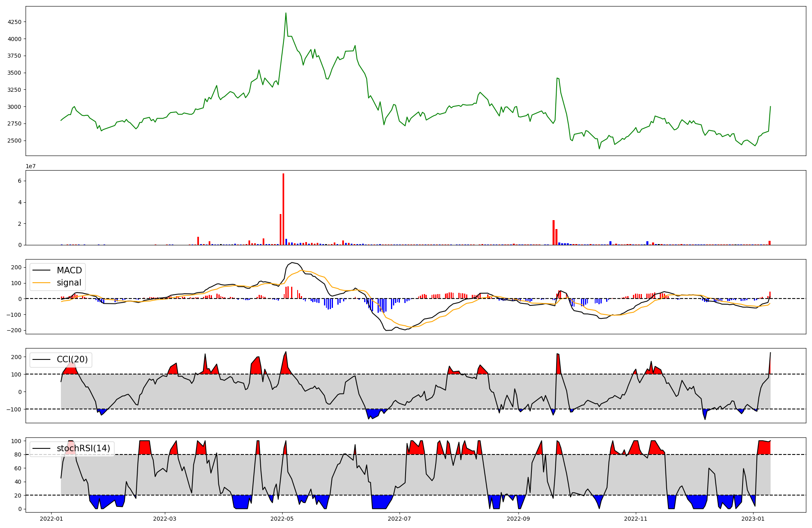Click the 2022-01 x-axis date label
The image size is (812, 528).
(51, 519)
